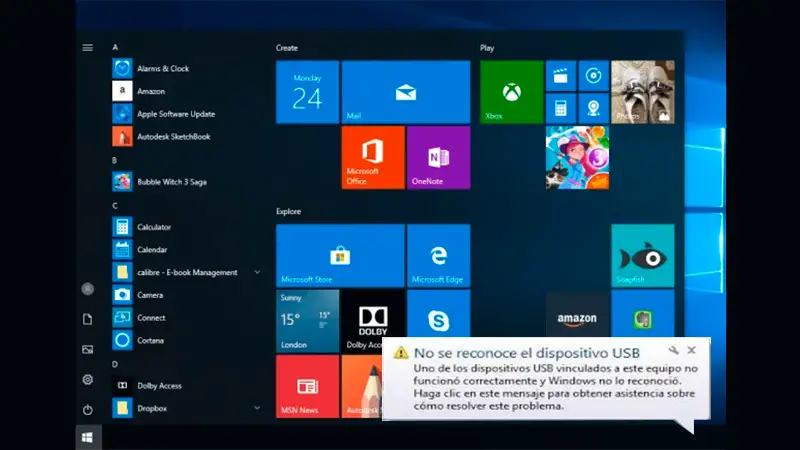Expand the Start menu hamburger button
The image size is (800, 450).
pos(88,47)
